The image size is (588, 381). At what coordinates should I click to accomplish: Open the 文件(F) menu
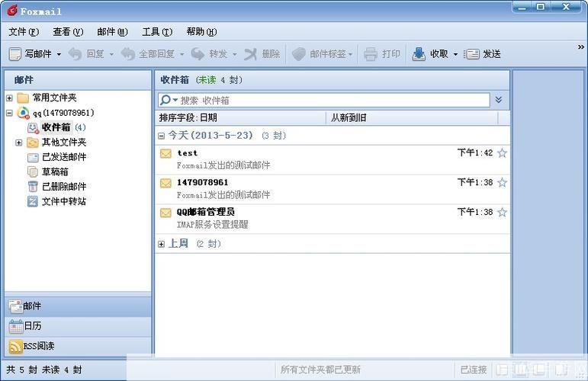24,32
